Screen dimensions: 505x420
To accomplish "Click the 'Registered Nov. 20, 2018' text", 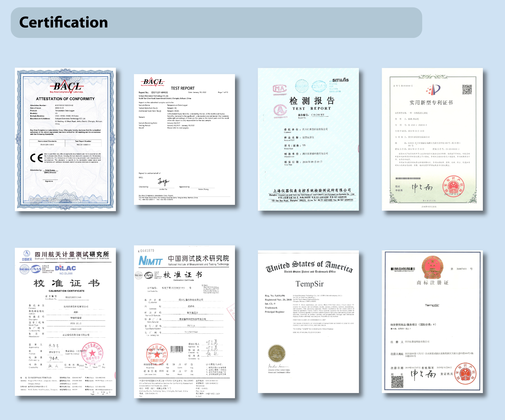I will point(278,300).
